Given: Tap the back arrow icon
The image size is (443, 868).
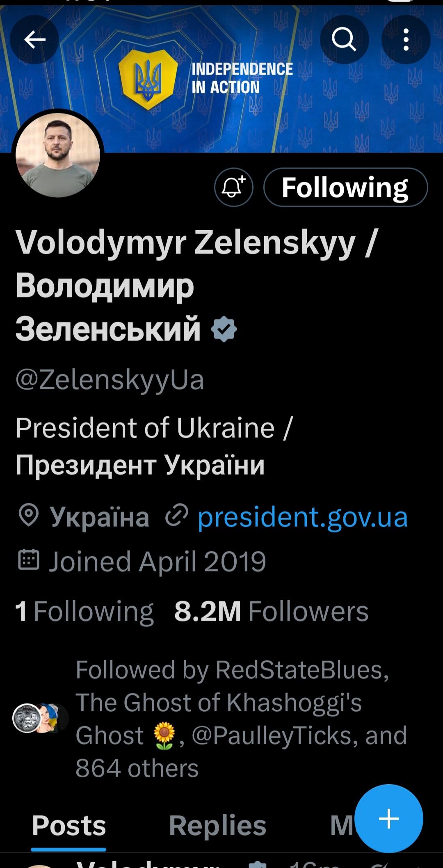Looking at the screenshot, I should pos(34,39).
